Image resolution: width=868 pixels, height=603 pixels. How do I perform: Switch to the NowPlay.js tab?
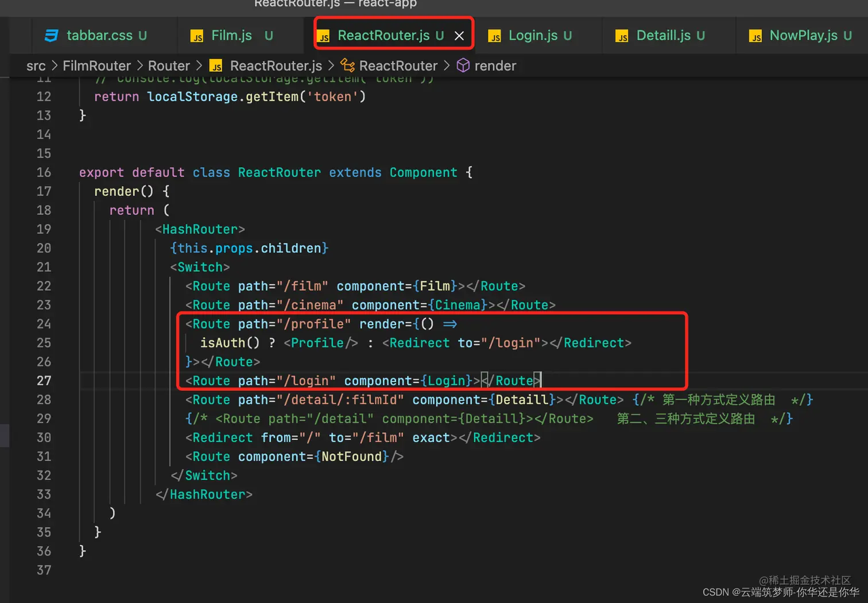point(801,36)
